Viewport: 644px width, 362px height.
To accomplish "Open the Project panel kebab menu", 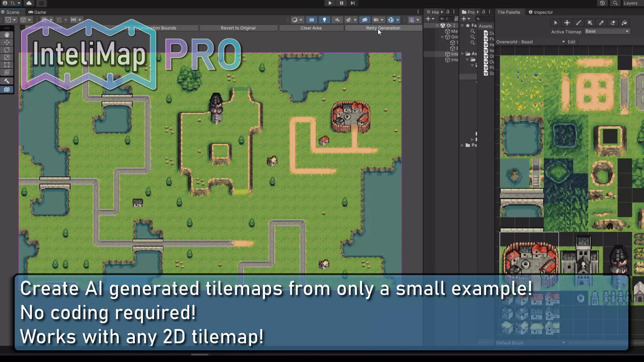I will (490, 12).
